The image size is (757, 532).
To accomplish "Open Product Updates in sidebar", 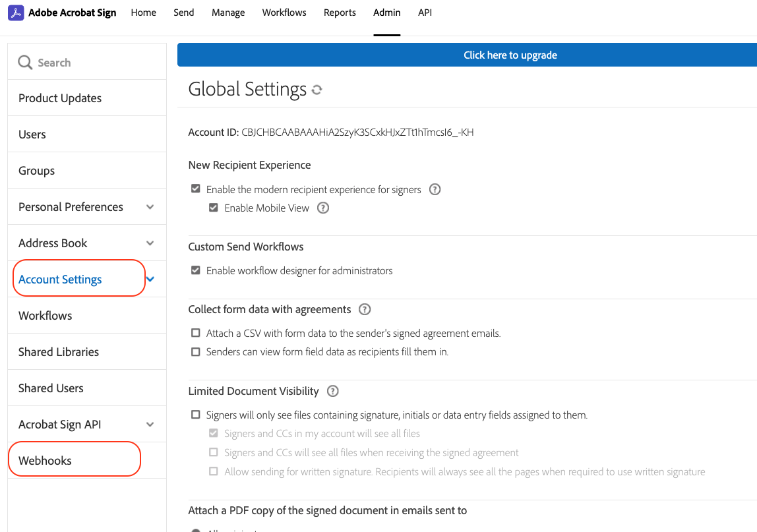I will (x=87, y=98).
